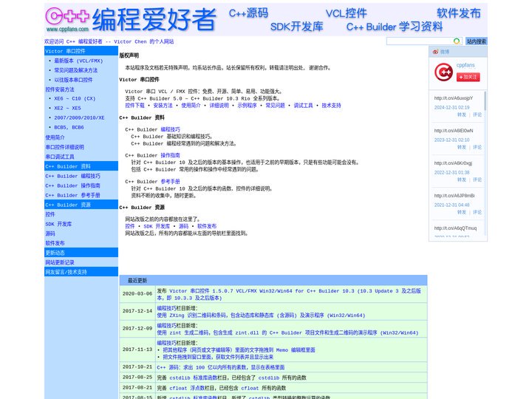Open zint 生成二维码 update link

tap(287, 332)
